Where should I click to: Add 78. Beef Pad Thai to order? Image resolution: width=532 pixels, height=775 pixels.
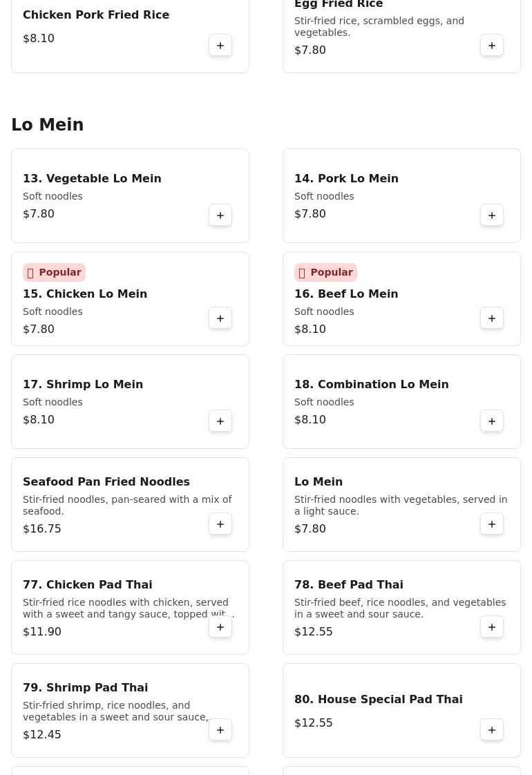point(492,627)
